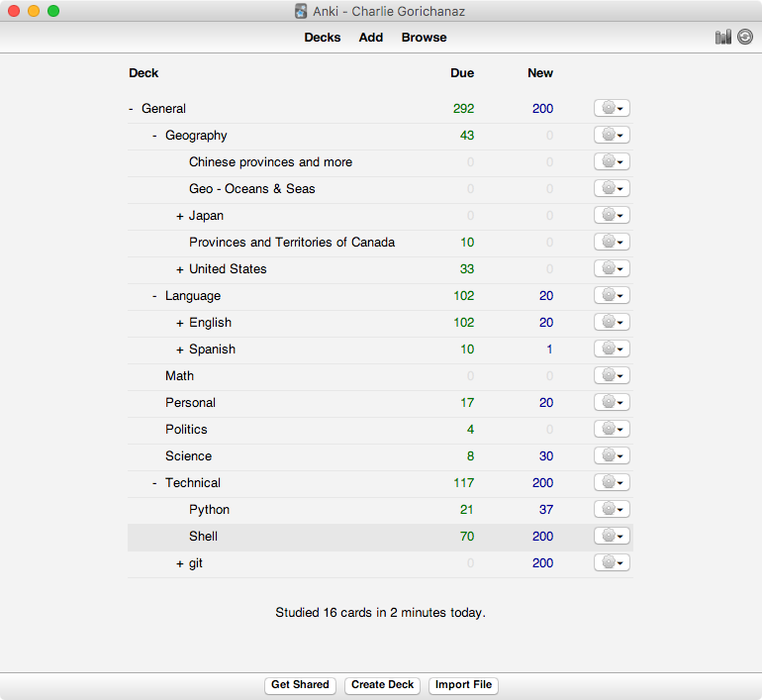
Task: Open the Language deck
Action: (192, 296)
